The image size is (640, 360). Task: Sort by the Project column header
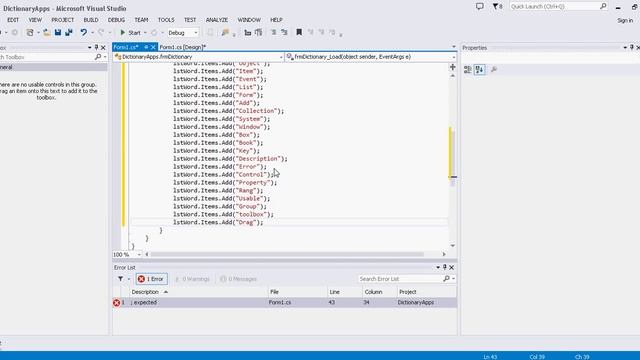427,292
